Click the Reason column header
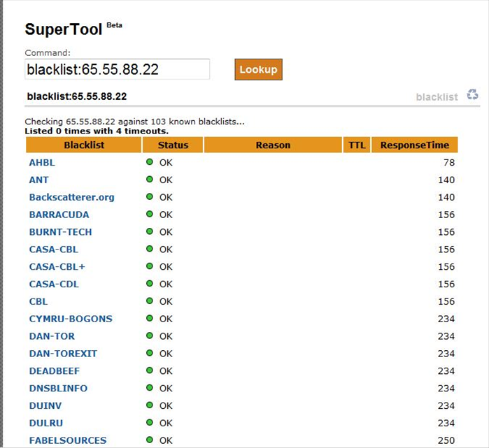Image resolution: width=489 pixels, height=448 pixels. tap(273, 145)
